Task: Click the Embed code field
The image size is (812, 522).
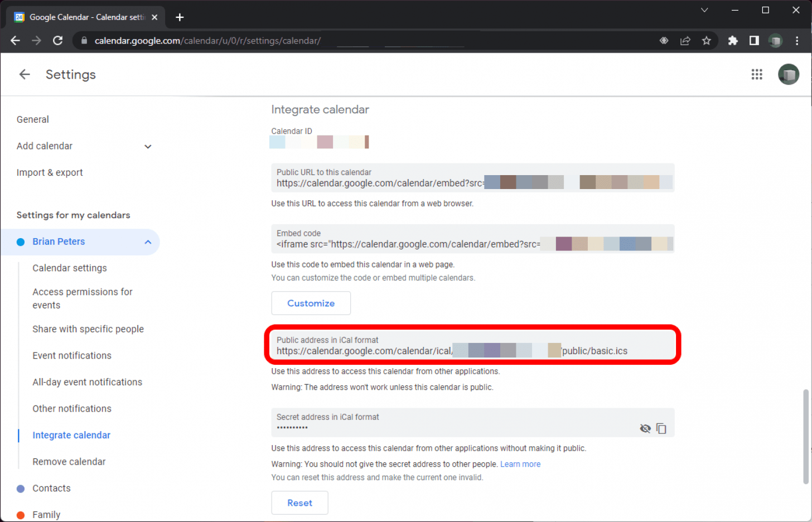Action: (473, 239)
